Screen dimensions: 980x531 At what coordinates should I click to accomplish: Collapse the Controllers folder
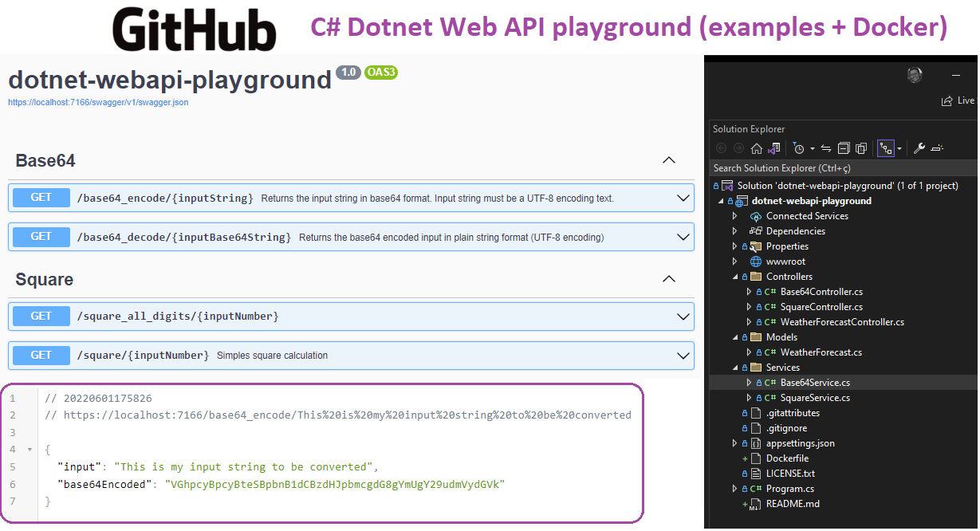[735, 277]
